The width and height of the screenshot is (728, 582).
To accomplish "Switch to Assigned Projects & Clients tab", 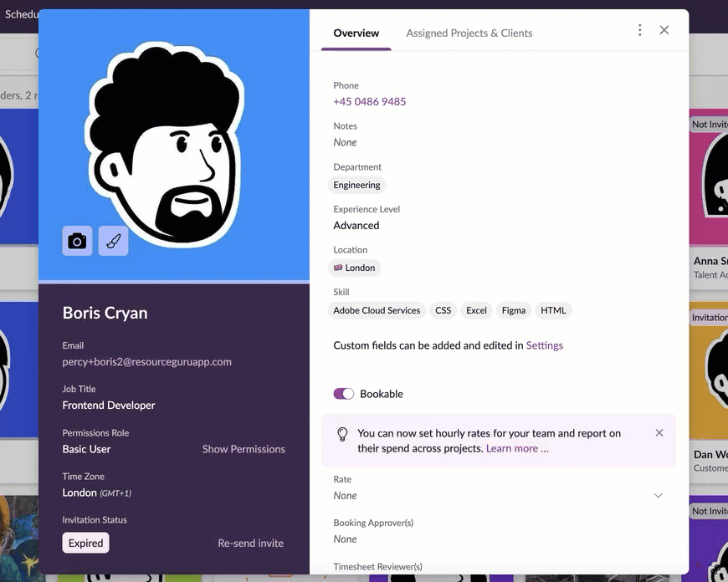I will click(469, 33).
